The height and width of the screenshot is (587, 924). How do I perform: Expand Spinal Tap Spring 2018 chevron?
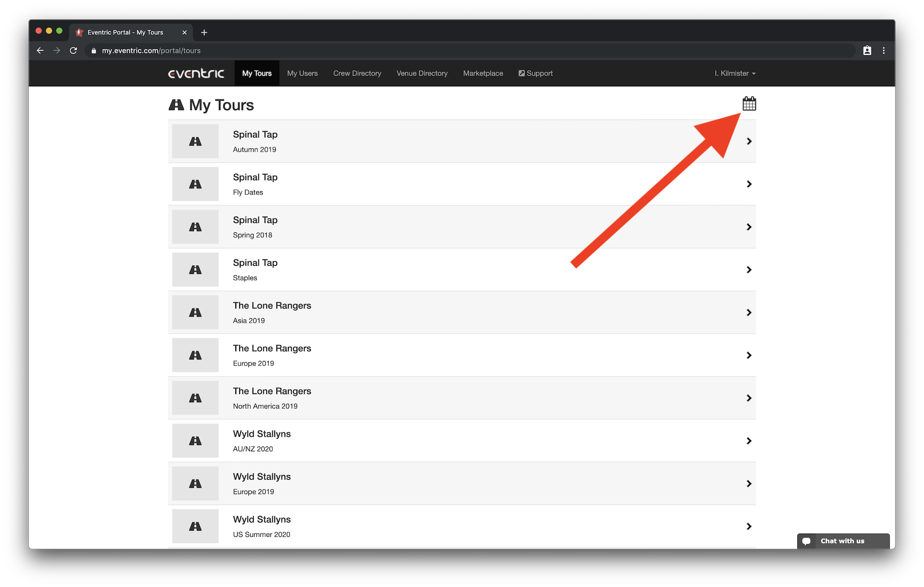click(749, 227)
